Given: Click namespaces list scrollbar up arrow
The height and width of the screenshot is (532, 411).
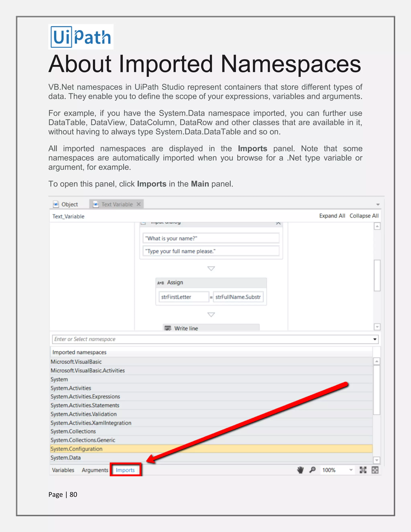Looking at the screenshot, I should 377,361.
